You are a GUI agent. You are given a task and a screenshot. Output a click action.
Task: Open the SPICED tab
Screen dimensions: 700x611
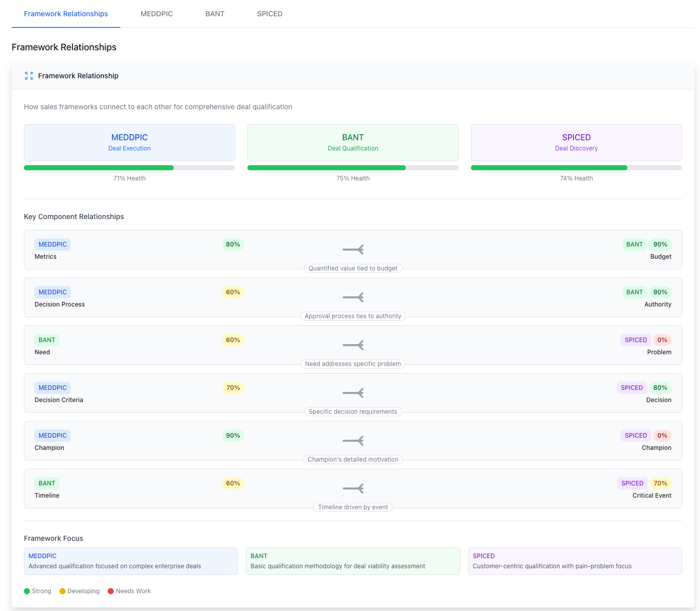click(x=270, y=14)
